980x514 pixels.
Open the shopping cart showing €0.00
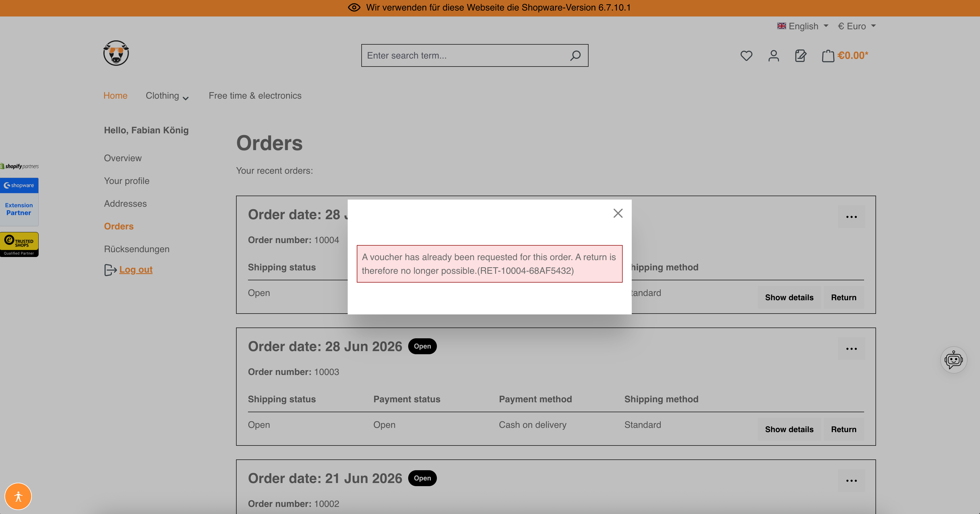click(845, 56)
